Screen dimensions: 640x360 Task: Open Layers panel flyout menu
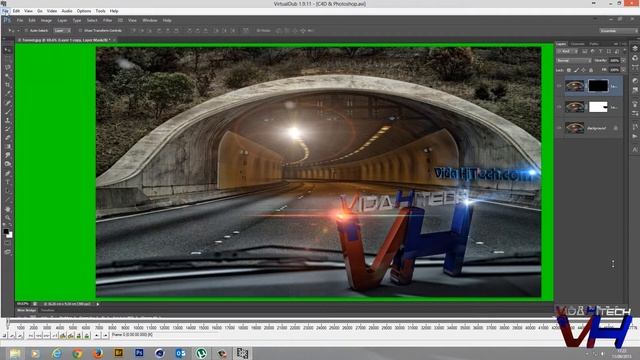tap(624, 44)
